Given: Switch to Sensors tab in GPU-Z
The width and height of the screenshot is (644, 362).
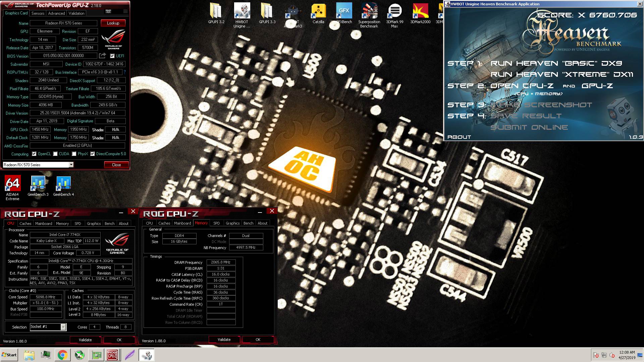Looking at the screenshot, I should [38, 13].
